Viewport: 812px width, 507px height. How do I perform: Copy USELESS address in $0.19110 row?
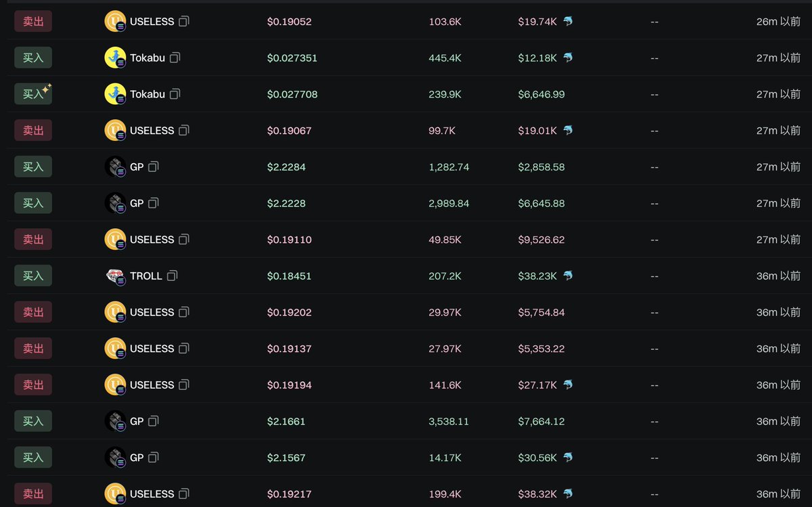click(x=184, y=240)
